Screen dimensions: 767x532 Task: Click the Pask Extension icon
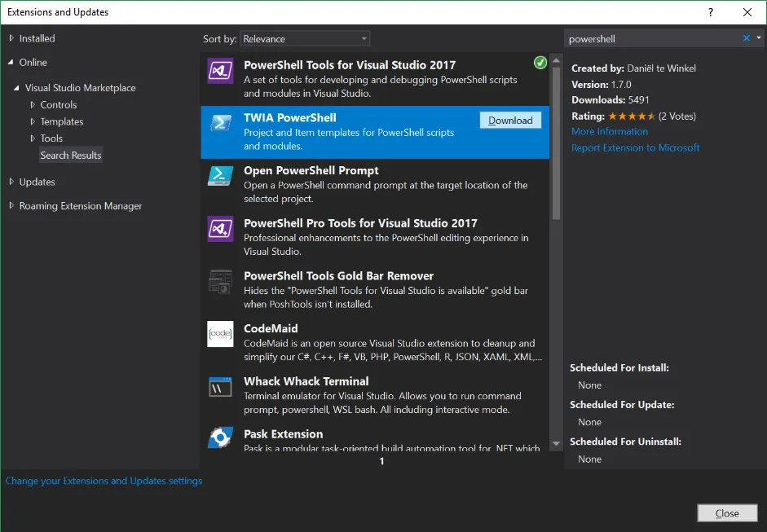(x=220, y=437)
